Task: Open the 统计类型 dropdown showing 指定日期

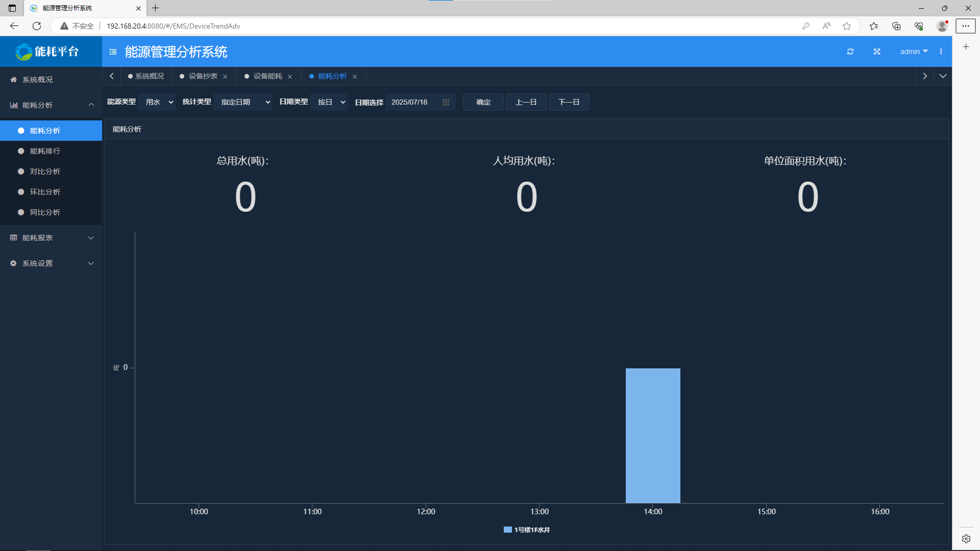Action: coord(243,102)
